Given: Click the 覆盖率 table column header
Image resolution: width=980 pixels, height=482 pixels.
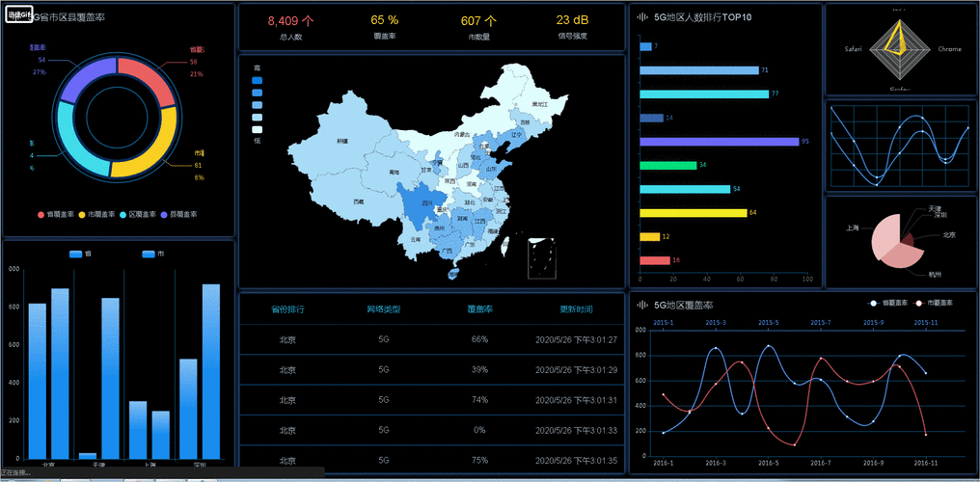Looking at the screenshot, I should pyautogui.click(x=479, y=309).
